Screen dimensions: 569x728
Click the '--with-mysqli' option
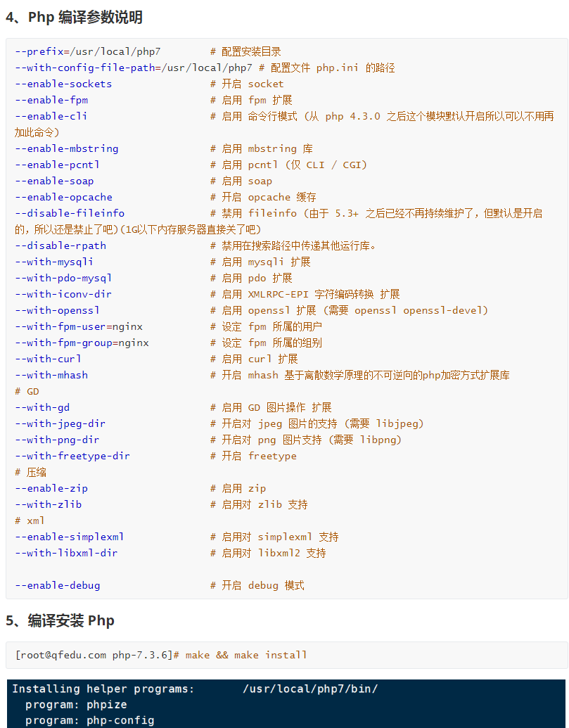(x=54, y=262)
